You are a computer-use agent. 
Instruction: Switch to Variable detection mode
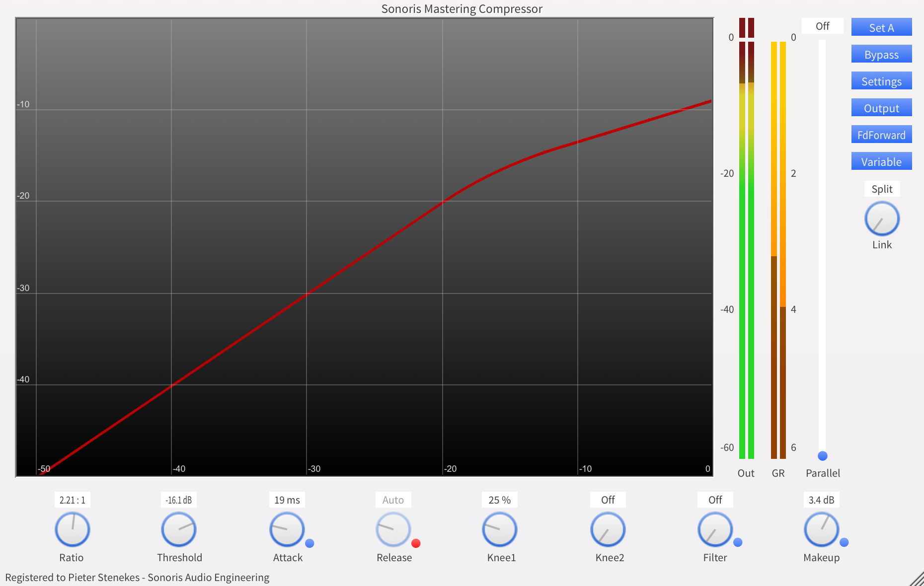[x=881, y=161]
